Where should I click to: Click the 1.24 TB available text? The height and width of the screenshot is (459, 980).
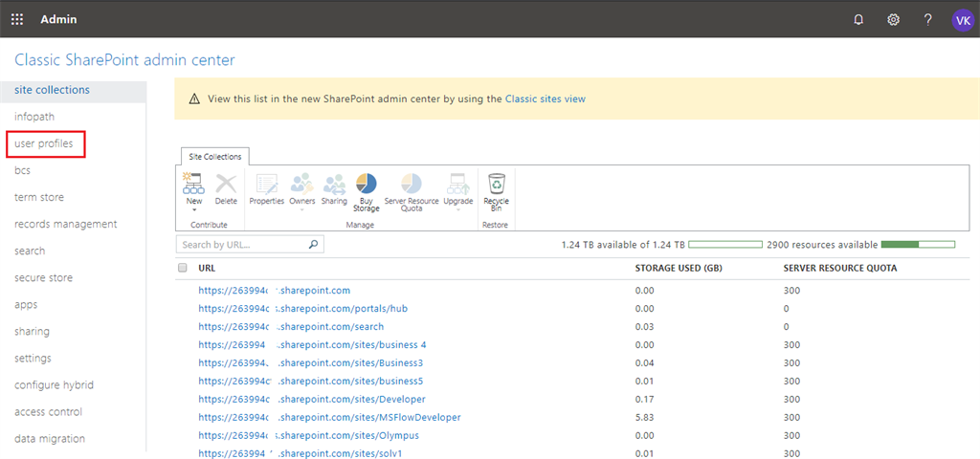click(x=623, y=245)
